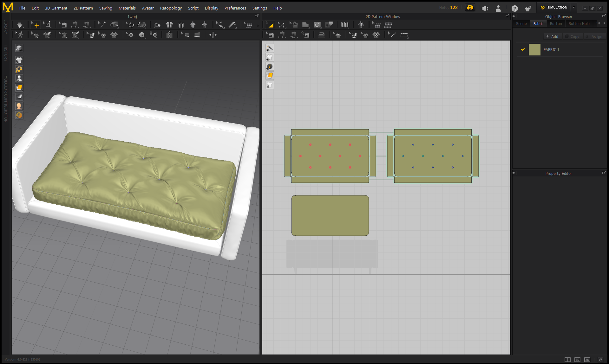Screen dimensions: 609x364
Task: Open the Sewing menu
Action: (106, 8)
